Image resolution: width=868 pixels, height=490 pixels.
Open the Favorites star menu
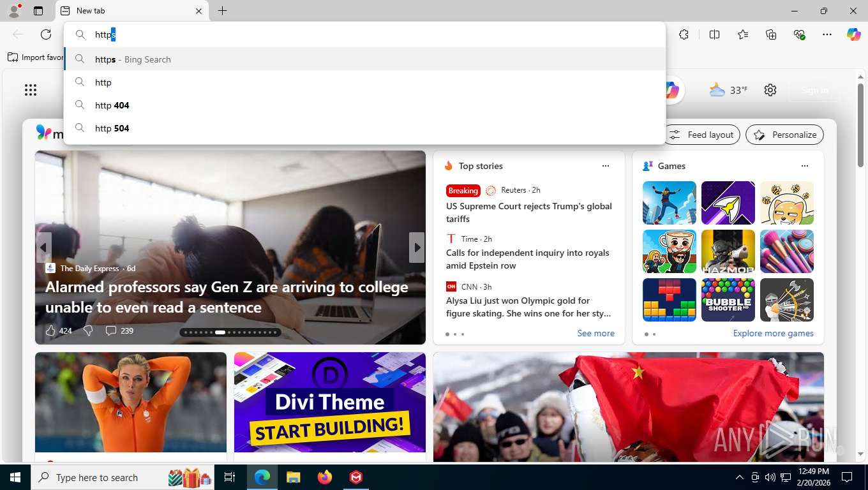(x=743, y=34)
